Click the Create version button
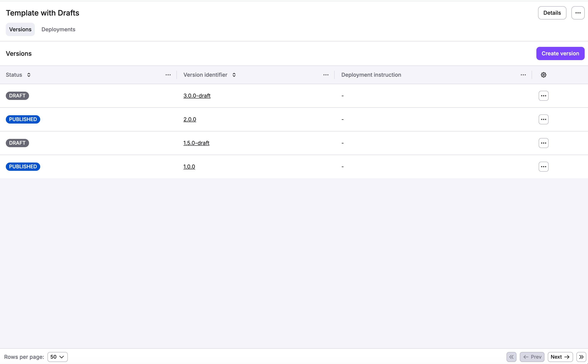 (x=560, y=53)
